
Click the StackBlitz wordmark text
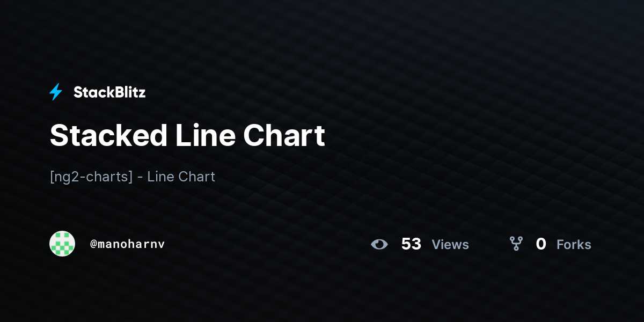point(109,92)
